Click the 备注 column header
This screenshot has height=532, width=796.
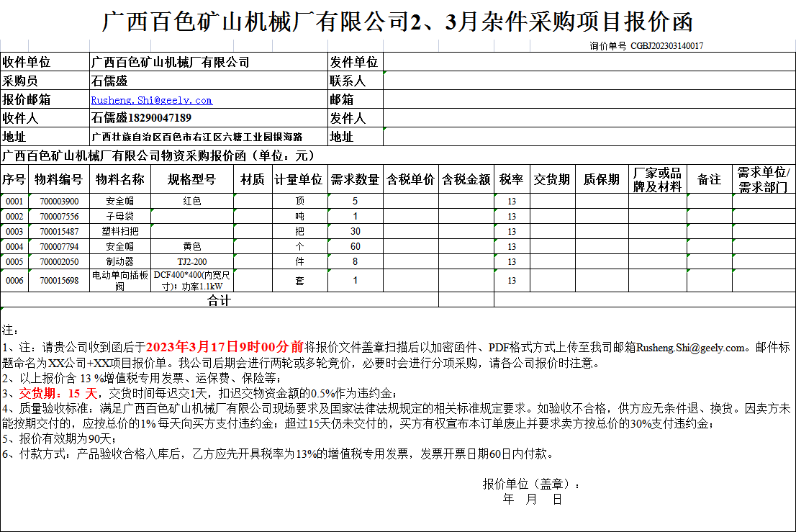[x=709, y=179]
